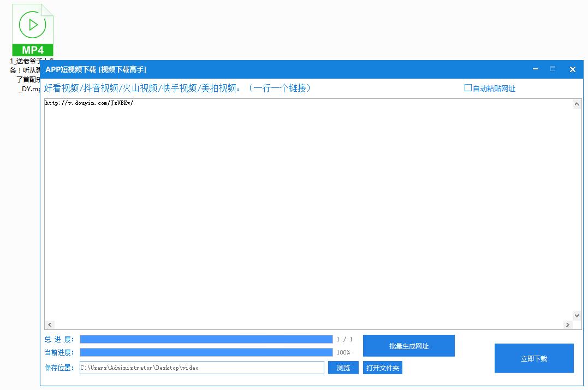Click the scroll up arrow of URL list

click(577, 104)
